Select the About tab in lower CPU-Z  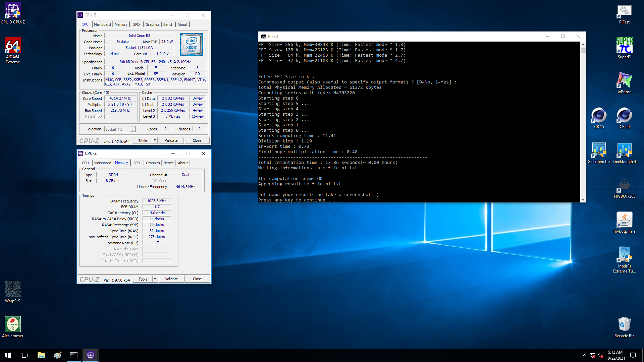pos(183,163)
